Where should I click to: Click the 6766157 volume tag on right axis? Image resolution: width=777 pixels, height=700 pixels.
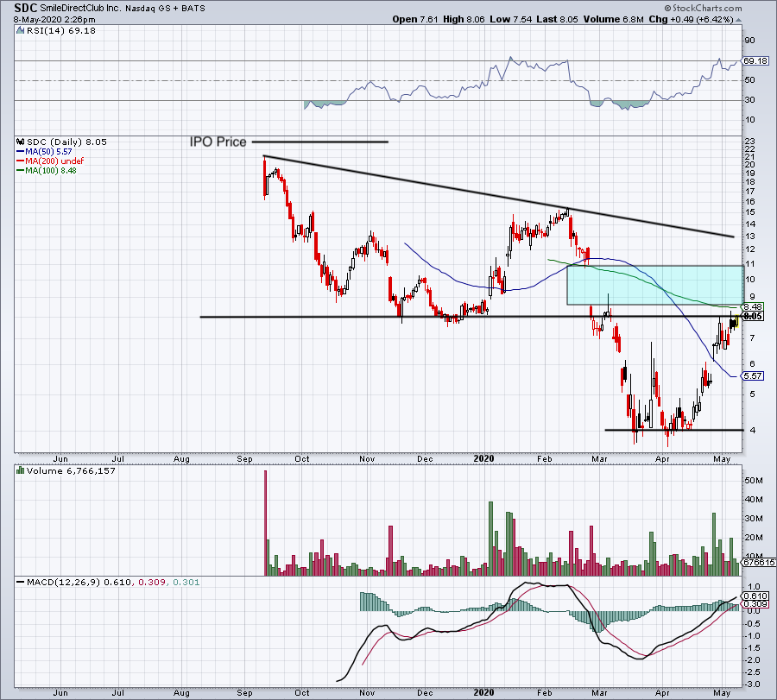tap(758, 562)
